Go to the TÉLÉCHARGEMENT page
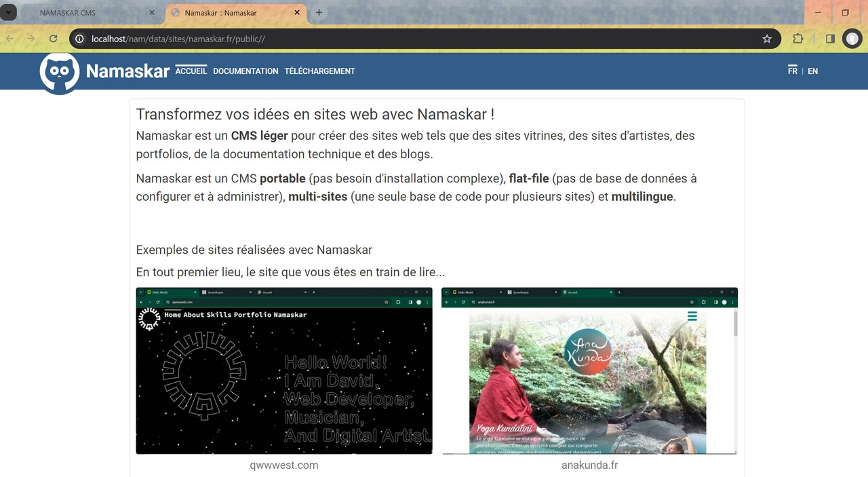 pyautogui.click(x=319, y=71)
